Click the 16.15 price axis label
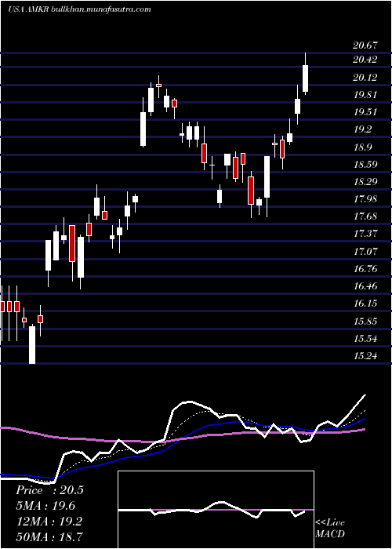The width and height of the screenshot is (392, 549). 365,304
